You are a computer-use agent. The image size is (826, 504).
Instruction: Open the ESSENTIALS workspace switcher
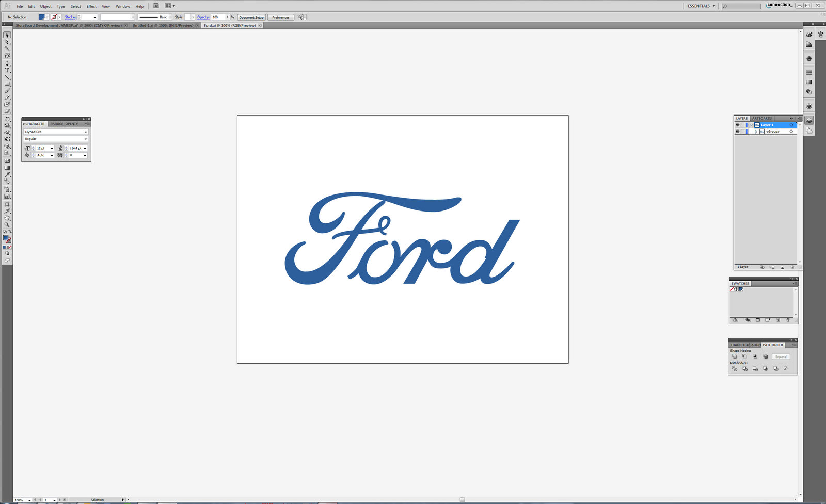click(x=702, y=6)
